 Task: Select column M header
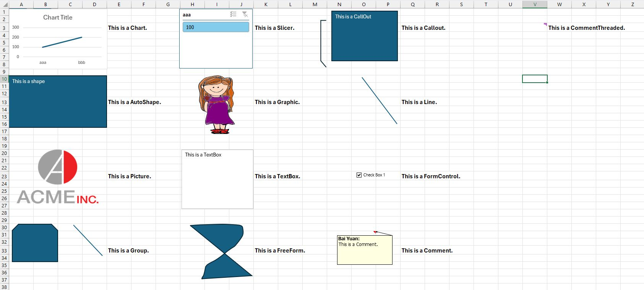click(315, 4)
